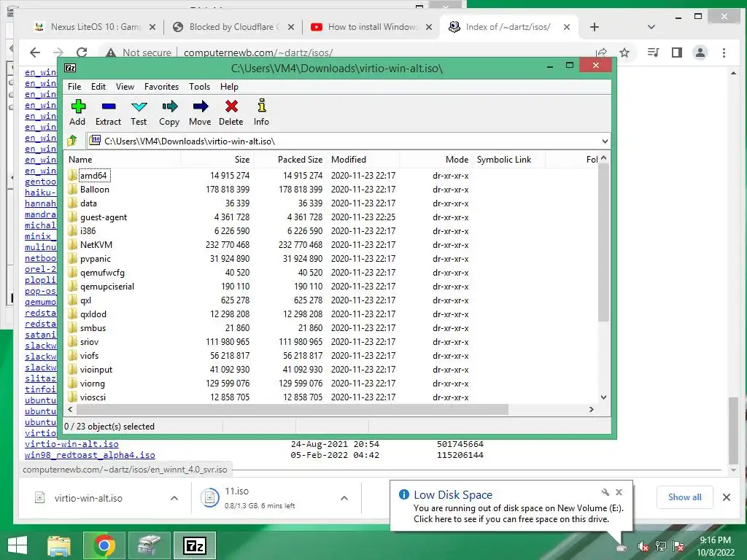The width and height of the screenshot is (747, 560).
Task: Expand 11.iso download options chevron
Action: click(x=344, y=498)
